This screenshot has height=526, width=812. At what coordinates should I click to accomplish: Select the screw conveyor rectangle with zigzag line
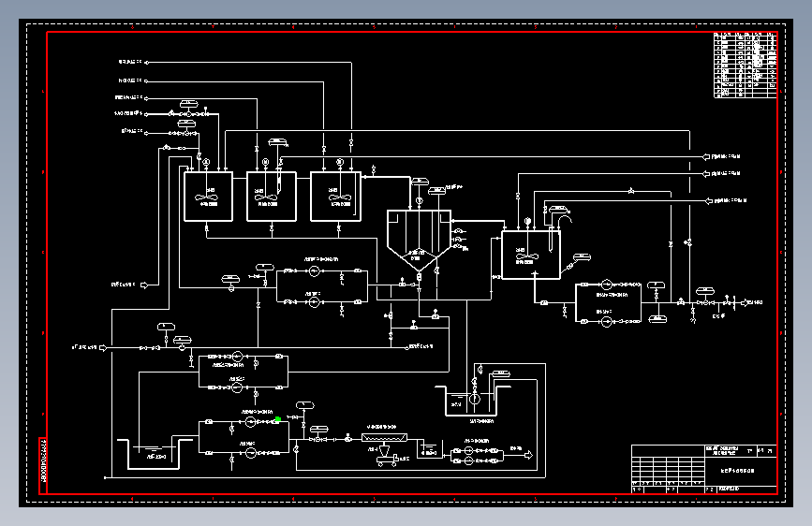pyautogui.click(x=384, y=437)
